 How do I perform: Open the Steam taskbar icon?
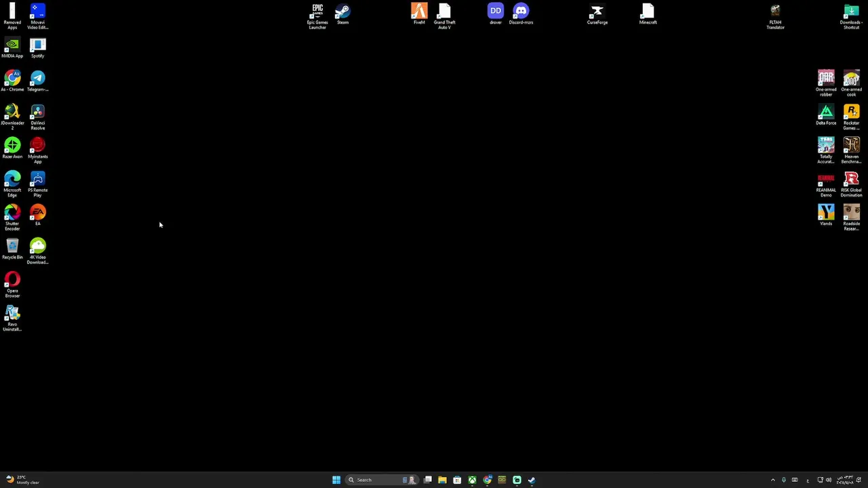pyautogui.click(x=532, y=480)
